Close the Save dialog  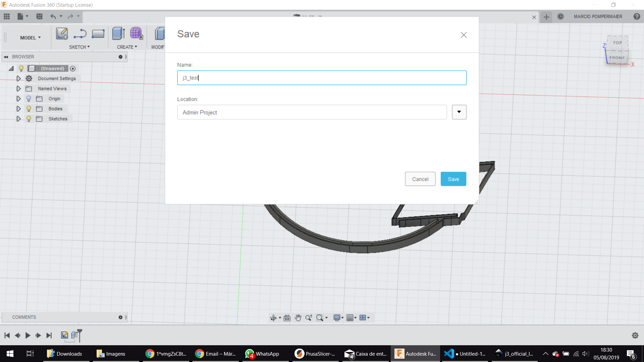click(x=464, y=35)
